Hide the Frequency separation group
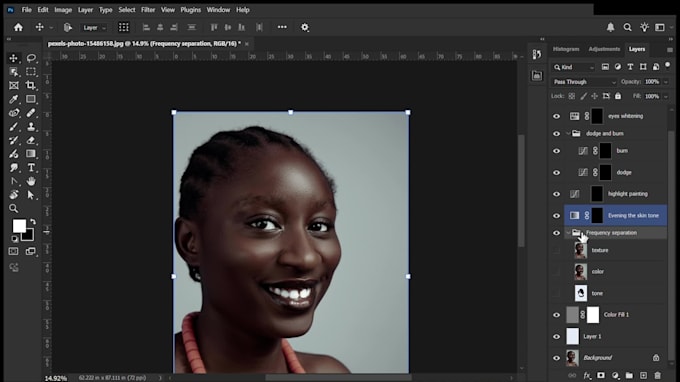 pos(556,233)
